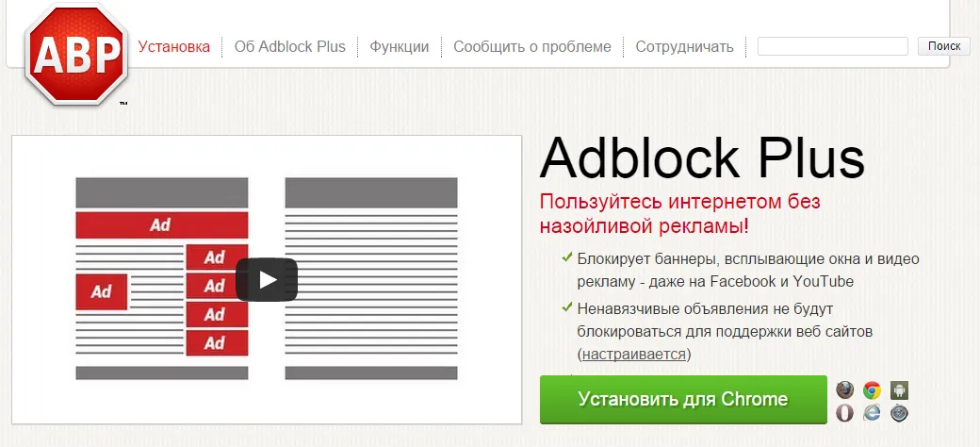Open Сообщить о проблеме page

click(532, 46)
